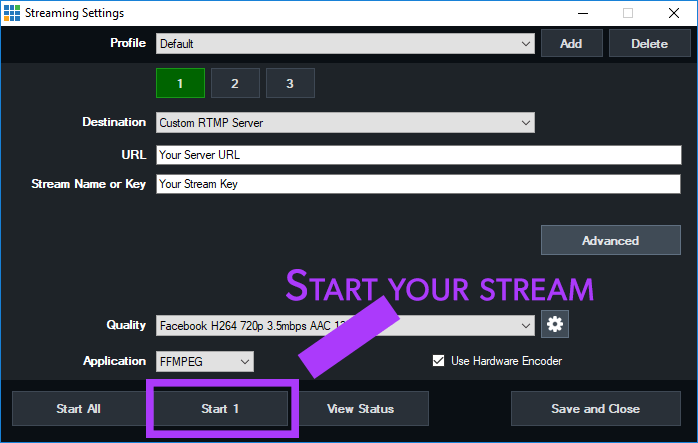The height and width of the screenshot is (443, 698).
Task: Click Start 1 to begin streaming
Action: click(220, 408)
